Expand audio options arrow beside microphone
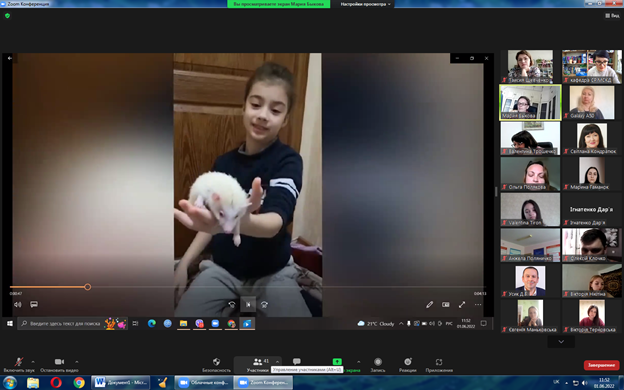The width and height of the screenshot is (624, 390). pyautogui.click(x=33, y=362)
